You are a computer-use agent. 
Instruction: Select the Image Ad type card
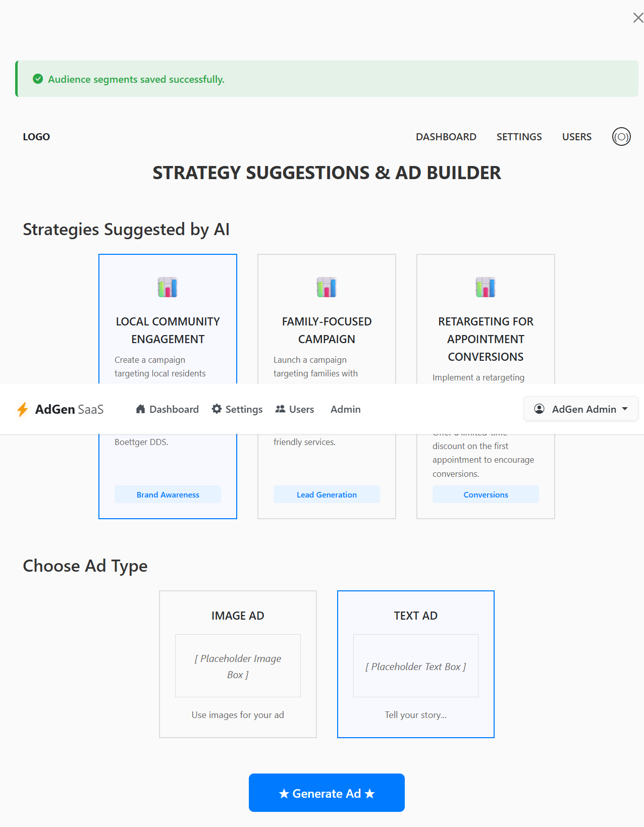pyautogui.click(x=238, y=664)
